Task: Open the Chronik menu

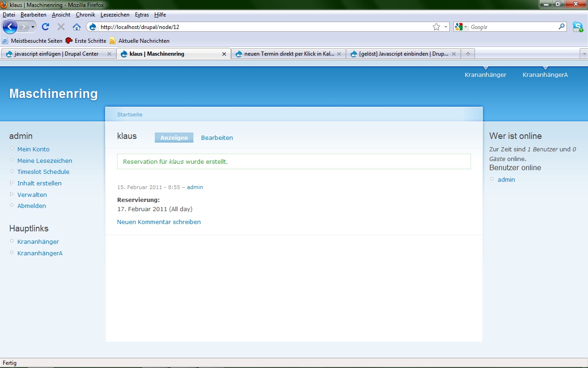Action: coord(85,15)
